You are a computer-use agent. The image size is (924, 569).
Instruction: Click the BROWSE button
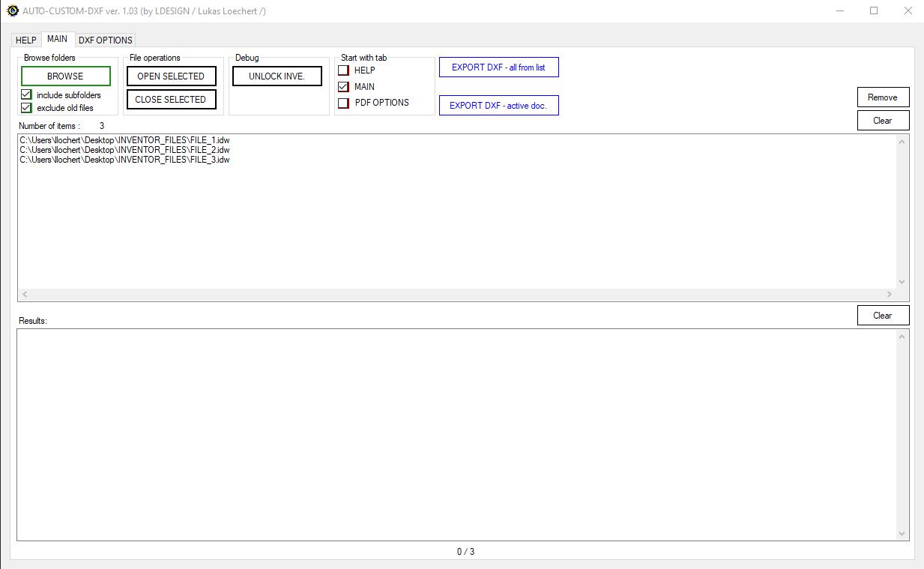tap(65, 76)
